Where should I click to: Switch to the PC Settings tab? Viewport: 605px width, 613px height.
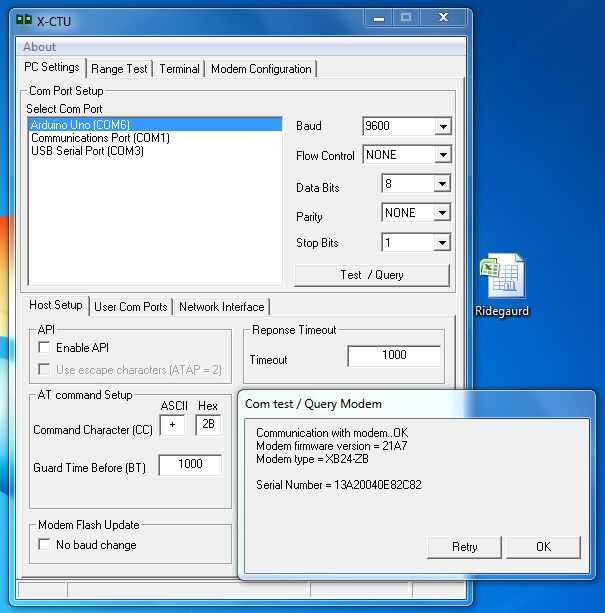pyautogui.click(x=52, y=67)
